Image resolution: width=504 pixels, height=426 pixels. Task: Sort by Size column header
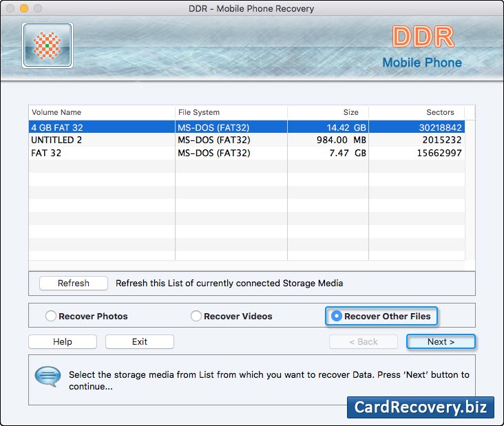[328, 112]
